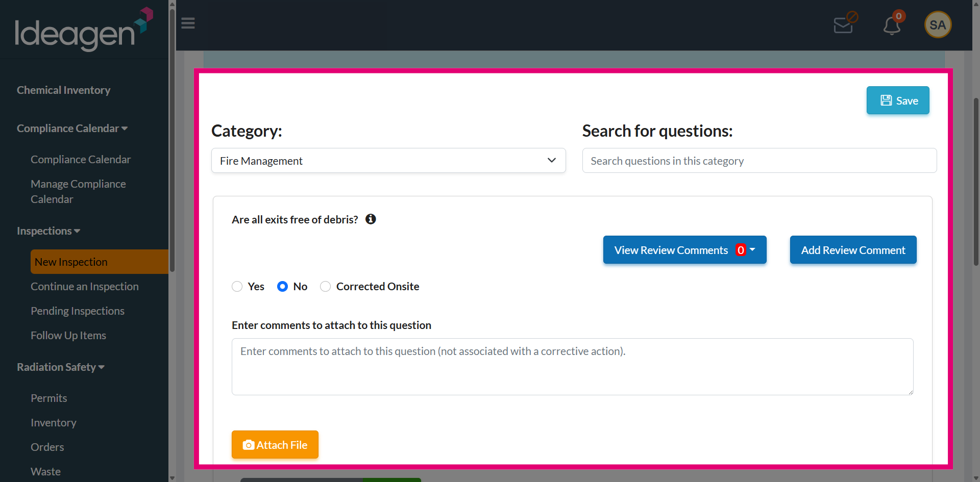Click the sidebar scroll down arrow
The image size is (980, 482).
click(x=172, y=478)
